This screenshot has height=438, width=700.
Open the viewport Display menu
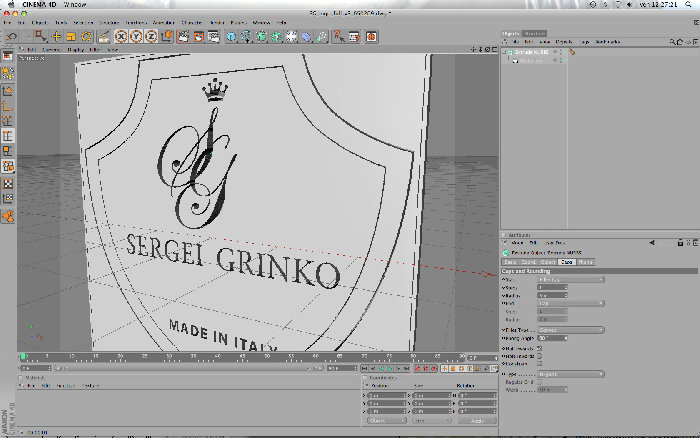click(75, 50)
